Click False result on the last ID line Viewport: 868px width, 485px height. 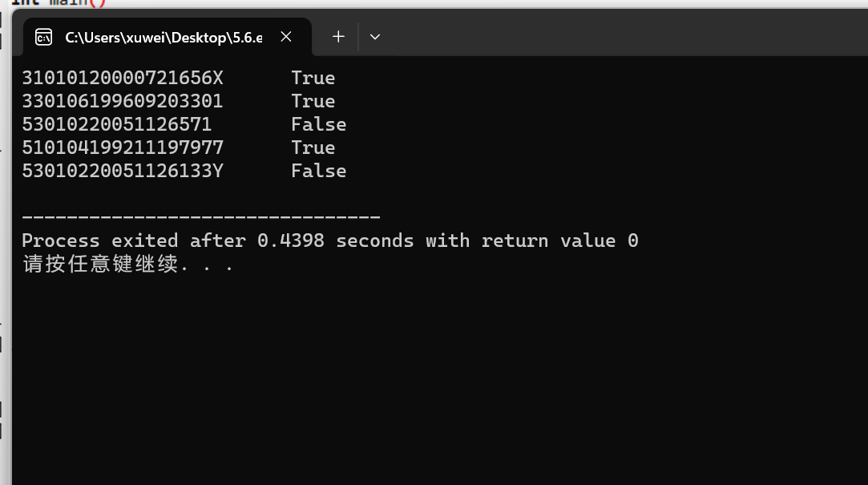coord(318,171)
